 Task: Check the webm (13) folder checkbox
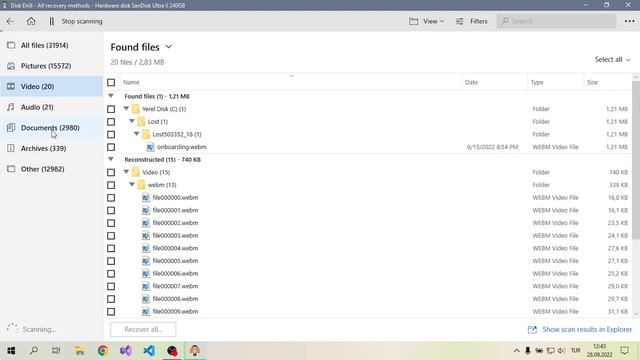[111, 185]
